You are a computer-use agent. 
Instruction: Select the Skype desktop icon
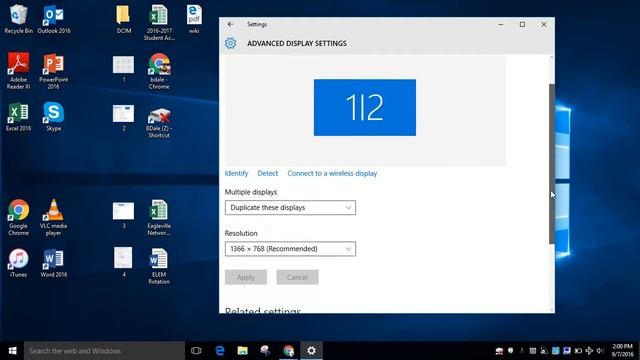53,117
